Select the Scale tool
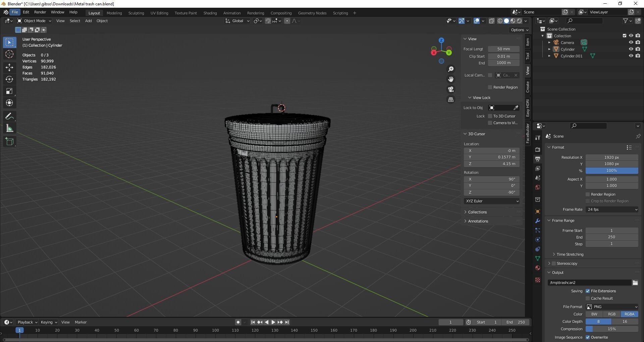The image size is (644, 342). click(9, 91)
